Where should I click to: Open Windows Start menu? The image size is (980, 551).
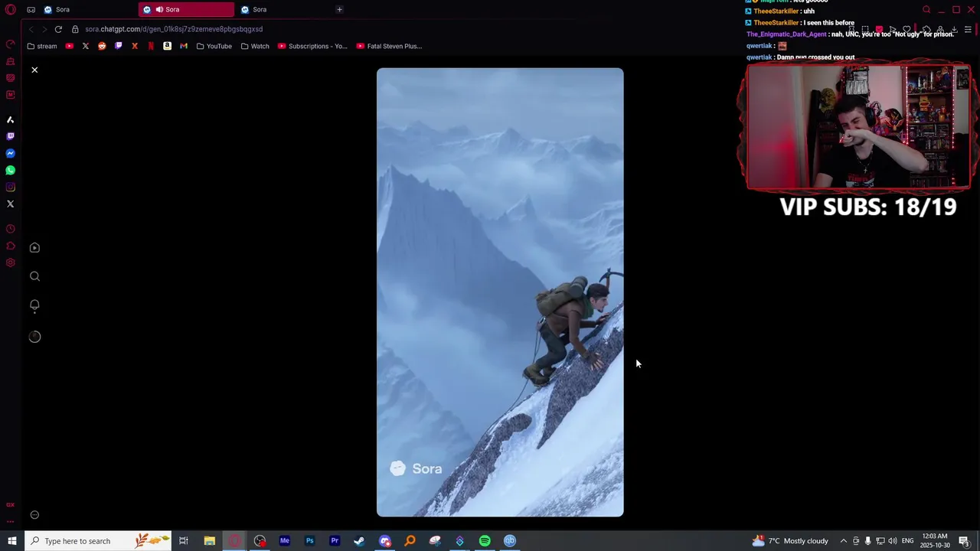[x=12, y=541]
